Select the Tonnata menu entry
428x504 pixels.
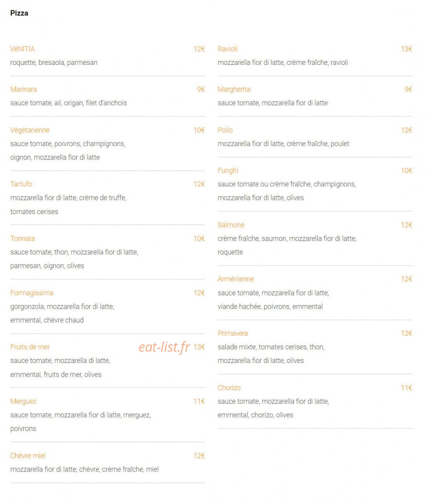[x=23, y=238]
